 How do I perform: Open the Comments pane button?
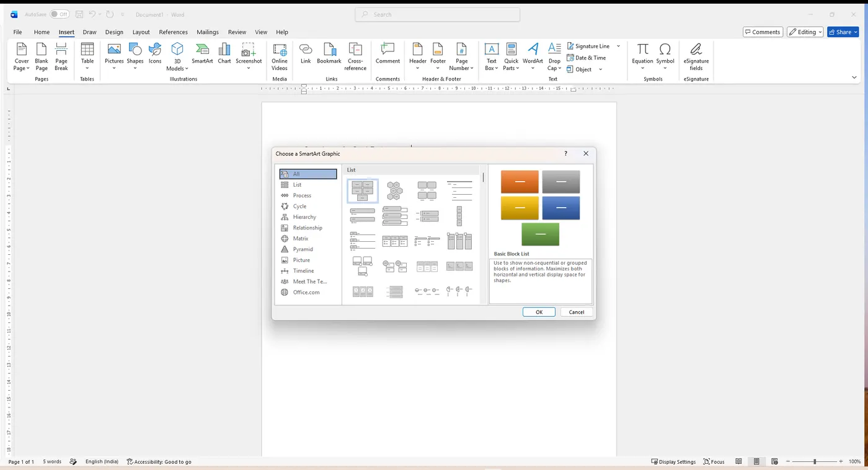point(762,32)
